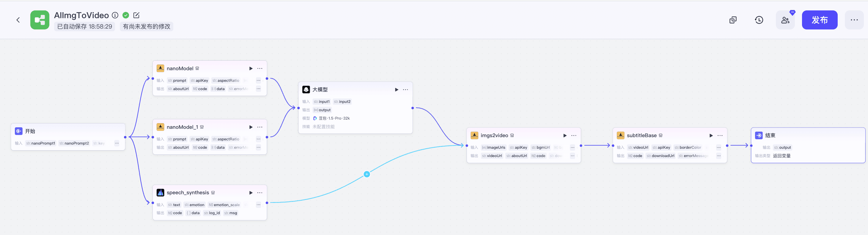Run the nanoModel node with play button

point(251,68)
